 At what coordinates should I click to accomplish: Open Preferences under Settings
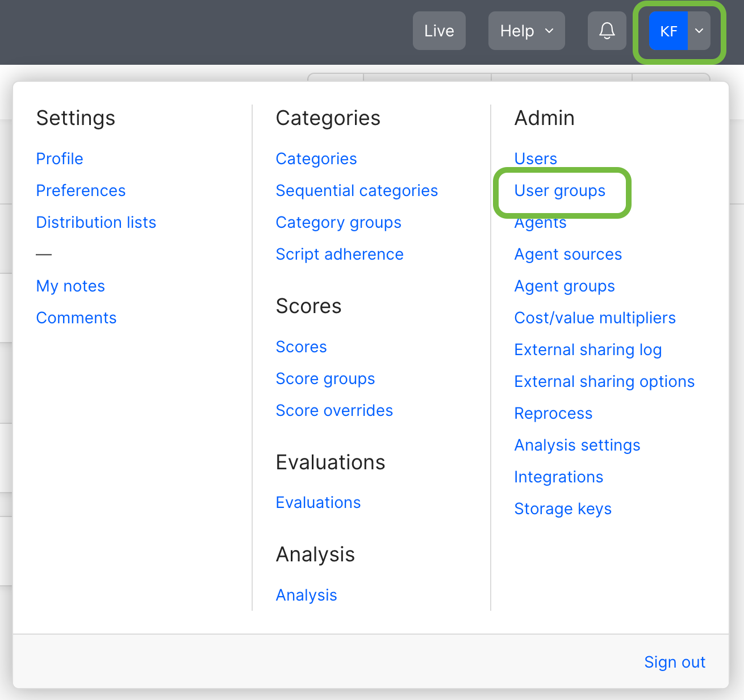tap(81, 190)
